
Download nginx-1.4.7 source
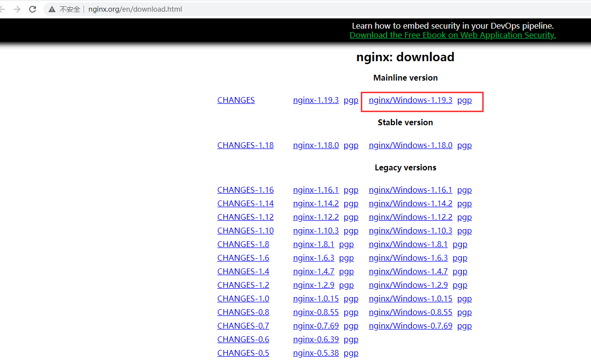click(314, 271)
